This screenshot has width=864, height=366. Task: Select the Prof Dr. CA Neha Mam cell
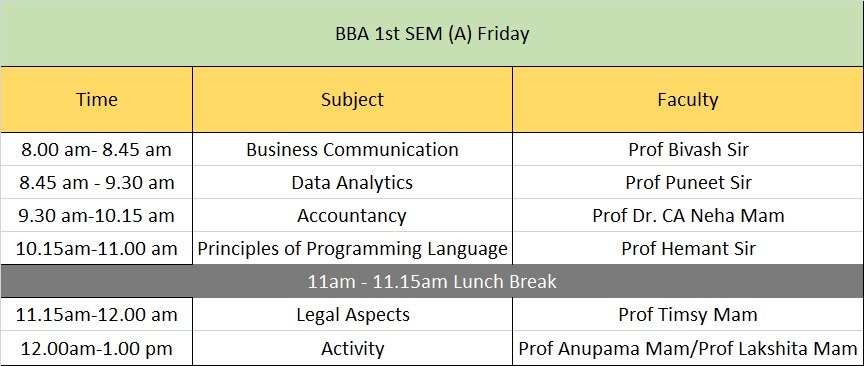(x=688, y=216)
